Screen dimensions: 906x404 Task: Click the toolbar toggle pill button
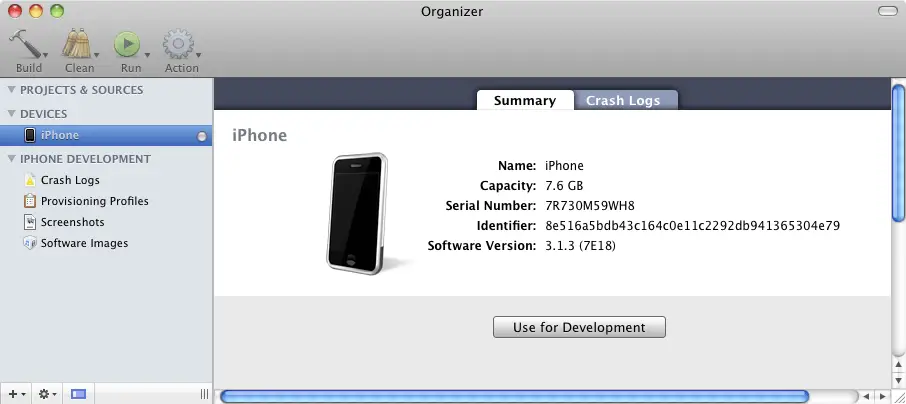coord(888,11)
